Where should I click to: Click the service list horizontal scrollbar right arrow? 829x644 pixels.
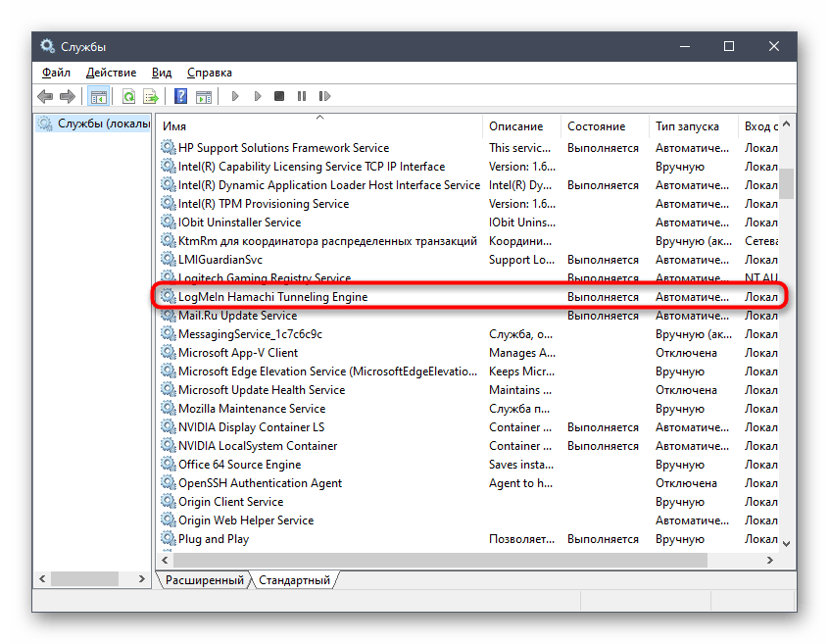(770, 560)
